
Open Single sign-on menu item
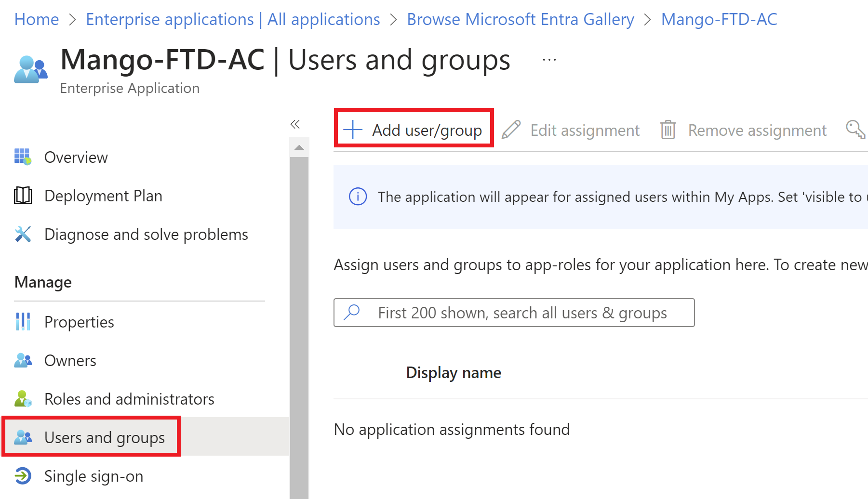pyautogui.click(x=93, y=476)
